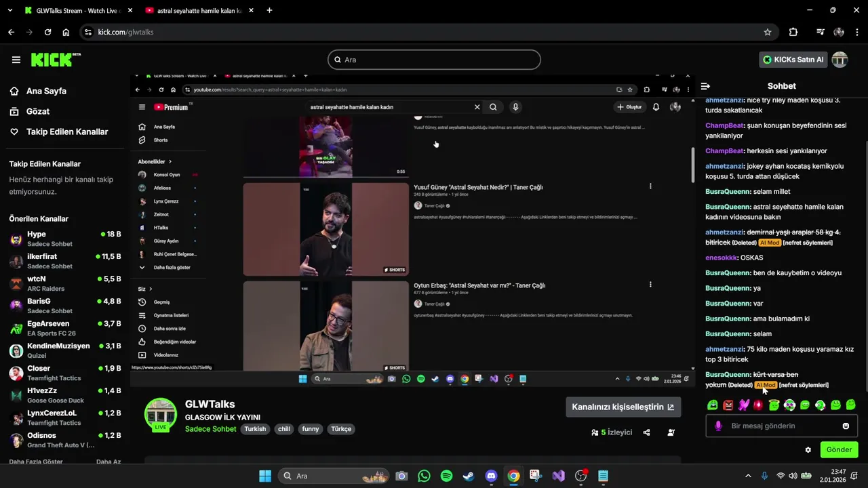Image resolution: width=868 pixels, height=488 pixels.
Task: Collapse the chat panel with the Sohbet arrow icon
Action: 705,86
